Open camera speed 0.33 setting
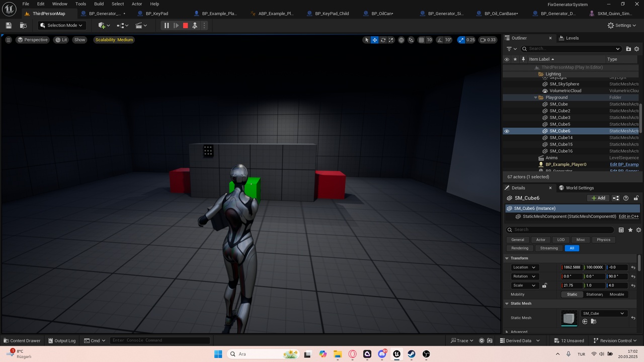Image resolution: width=644 pixels, height=362 pixels. (488, 40)
